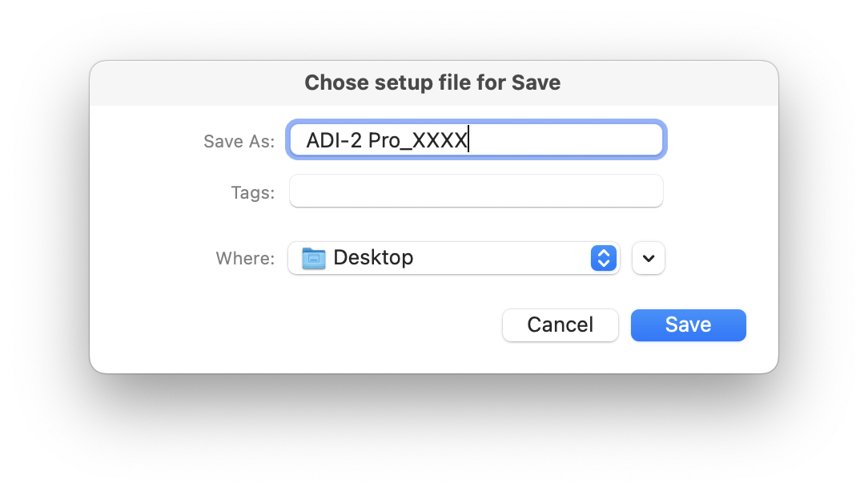868x492 pixels.
Task: Click the dialog title Chose setup file for Save
Action: pyautogui.click(x=432, y=83)
